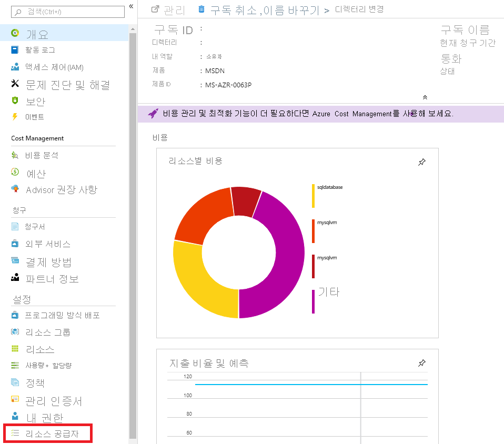Select 비용 분석 under Cost Management

[x=39, y=155]
